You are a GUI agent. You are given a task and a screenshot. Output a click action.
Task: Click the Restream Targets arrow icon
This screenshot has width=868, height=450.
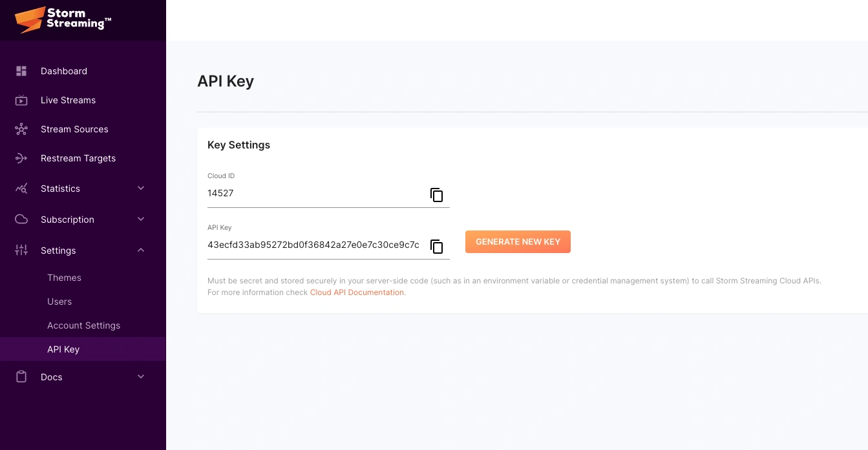21,158
